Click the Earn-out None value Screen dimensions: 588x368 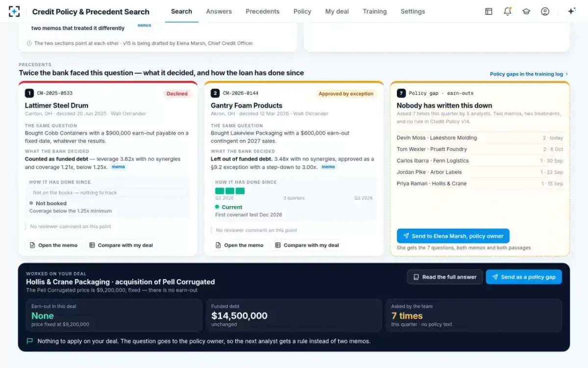[43, 316]
